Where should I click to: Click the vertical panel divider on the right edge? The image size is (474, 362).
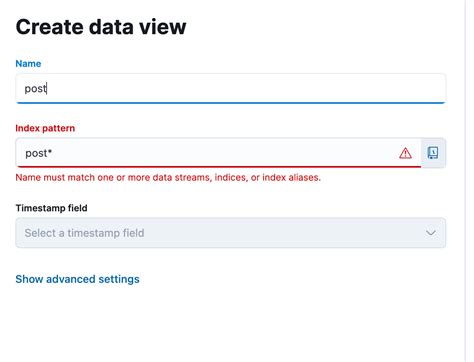pos(465,181)
